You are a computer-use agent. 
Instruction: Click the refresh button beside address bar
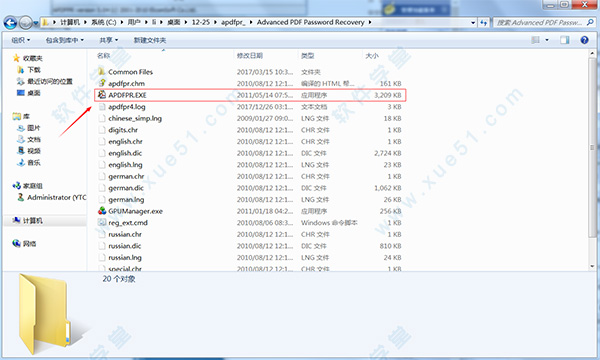click(x=484, y=23)
